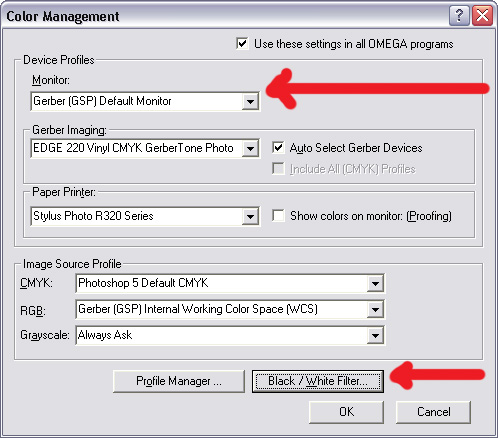498x438 pixels.
Task: Open the Monitor profile dropdown arrow
Action: pos(250,101)
